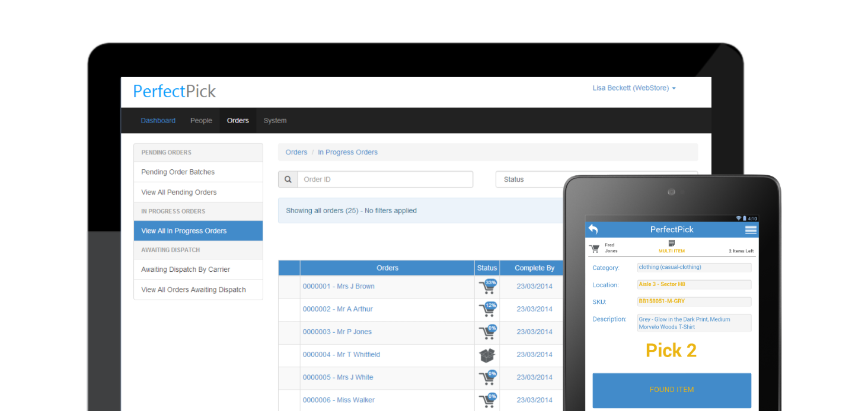Open the hamburger menu on the tablet app
This screenshot has width=868, height=411.
[751, 229]
